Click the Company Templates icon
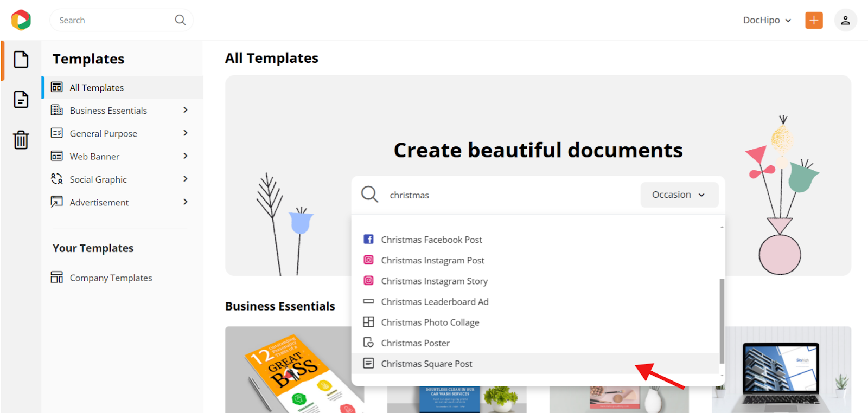This screenshot has width=868, height=413. click(x=57, y=277)
